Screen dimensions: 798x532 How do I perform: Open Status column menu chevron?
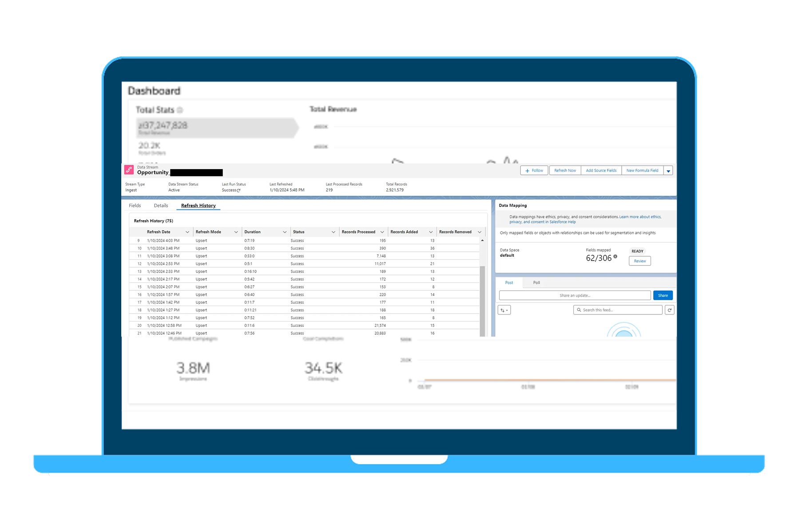(x=333, y=232)
